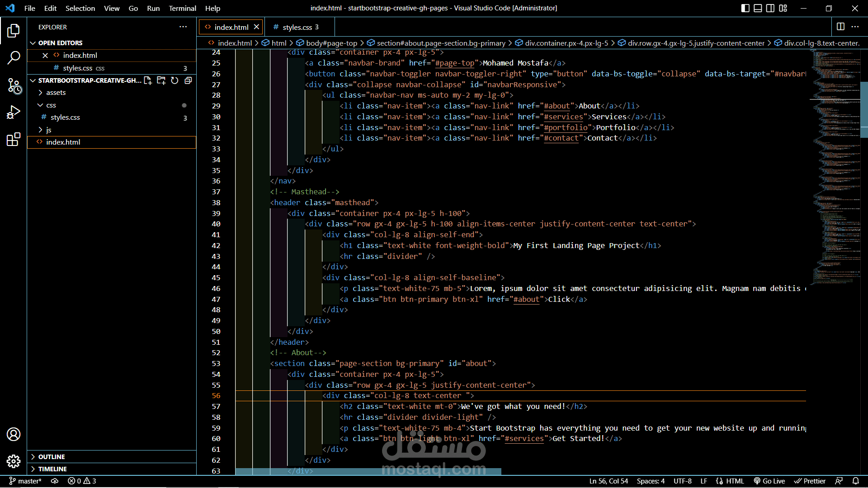868x488 pixels.
Task: Expand the assets folder
Action: point(112,93)
